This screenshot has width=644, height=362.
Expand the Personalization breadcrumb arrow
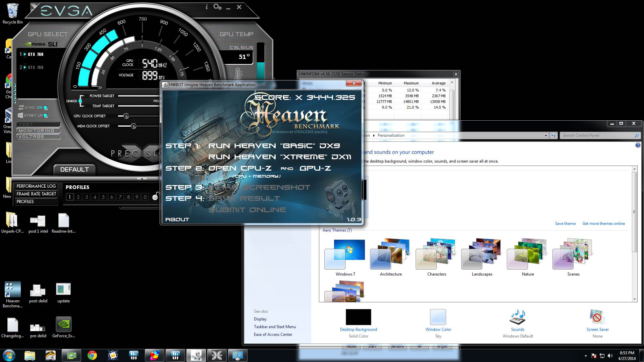[x=374, y=135]
